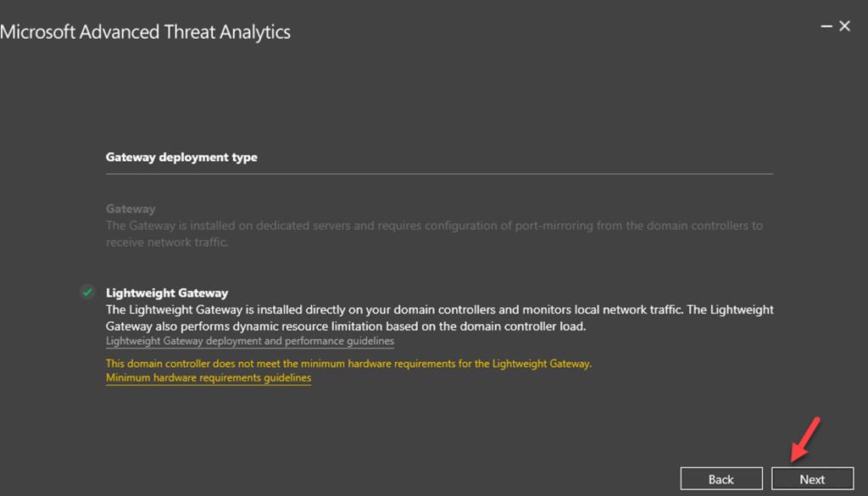
Task: Click the X close icon top right
Action: pos(844,25)
